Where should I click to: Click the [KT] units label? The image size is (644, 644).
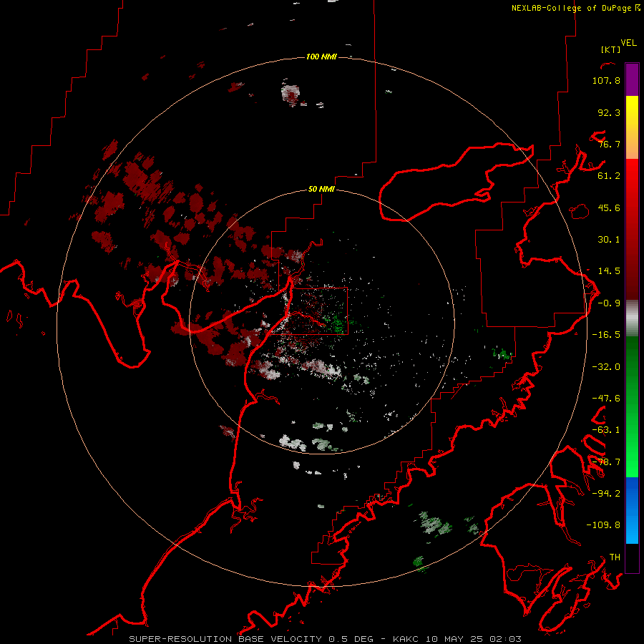point(610,49)
